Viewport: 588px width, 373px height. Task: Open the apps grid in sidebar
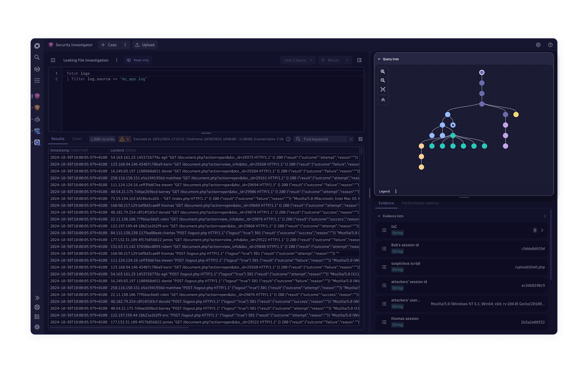(37, 80)
